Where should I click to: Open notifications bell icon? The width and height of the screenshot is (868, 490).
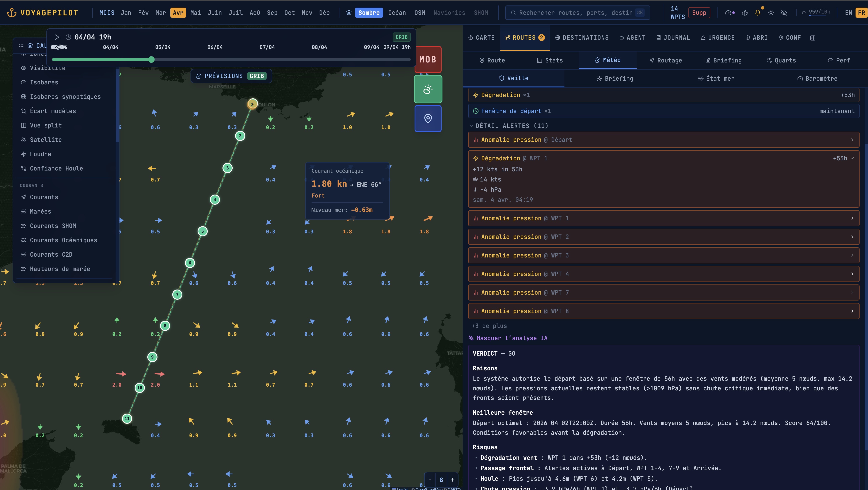point(757,13)
